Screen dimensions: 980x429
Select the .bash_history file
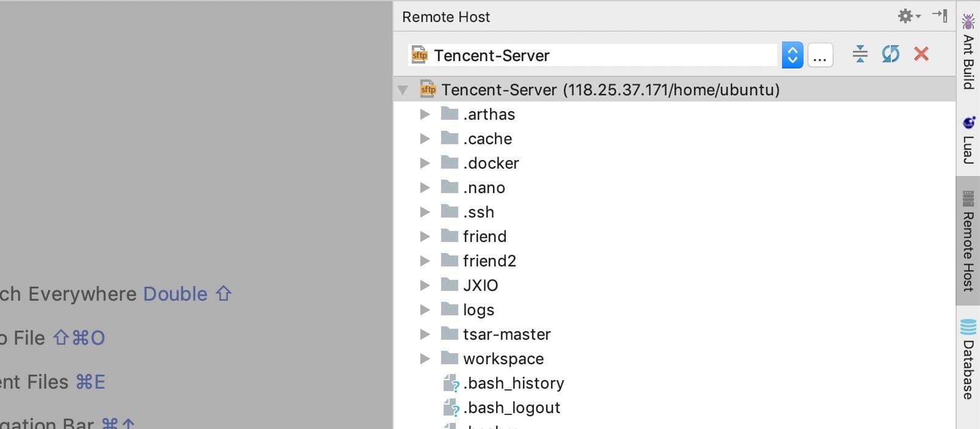pos(513,383)
